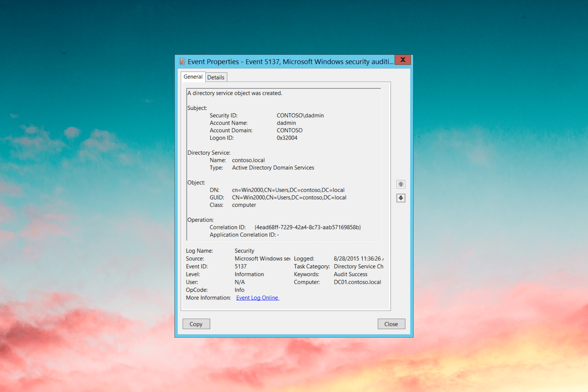Screen dimensions: 588x392
Task: Click the next event down arrow
Action: point(401,198)
